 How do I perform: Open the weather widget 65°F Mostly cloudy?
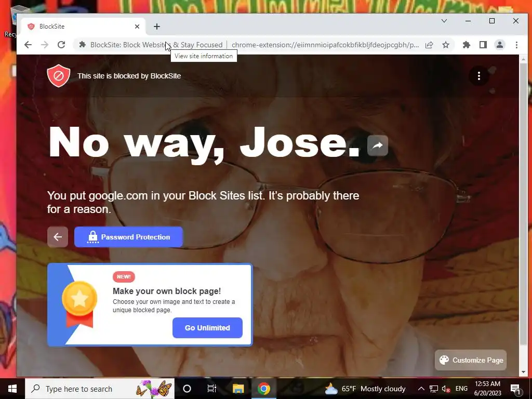[365, 389]
